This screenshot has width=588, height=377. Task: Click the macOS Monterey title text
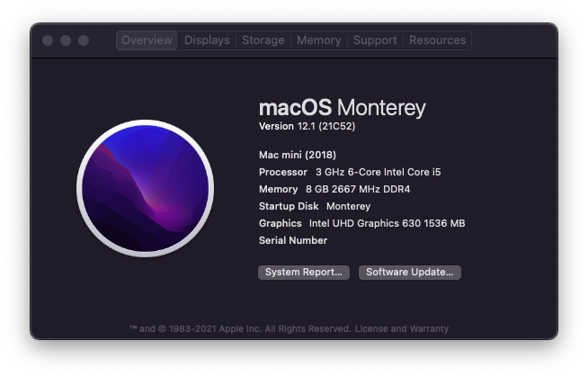click(342, 108)
